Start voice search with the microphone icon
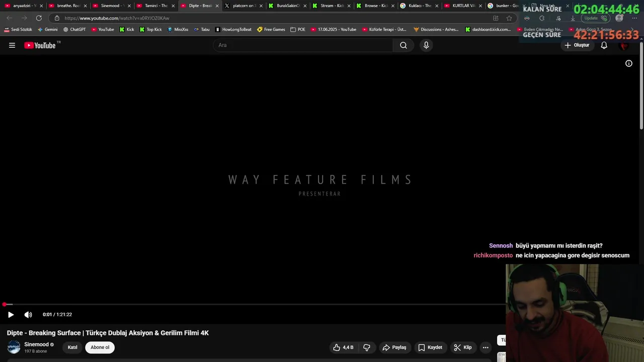 pos(426,45)
